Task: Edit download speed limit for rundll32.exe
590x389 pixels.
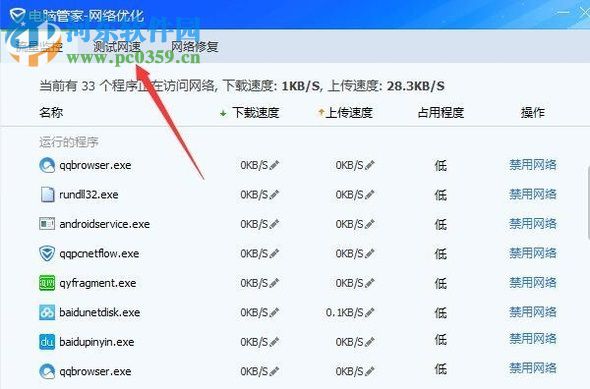Action: [x=274, y=194]
